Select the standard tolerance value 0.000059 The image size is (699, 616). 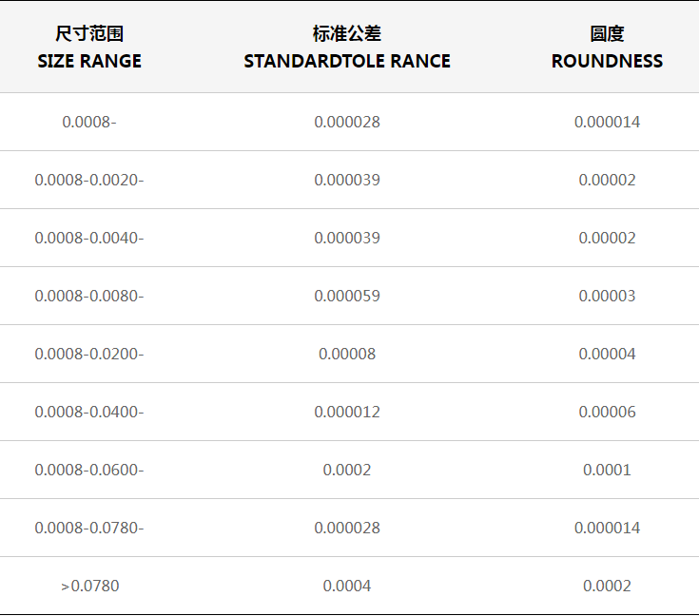[347, 296]
